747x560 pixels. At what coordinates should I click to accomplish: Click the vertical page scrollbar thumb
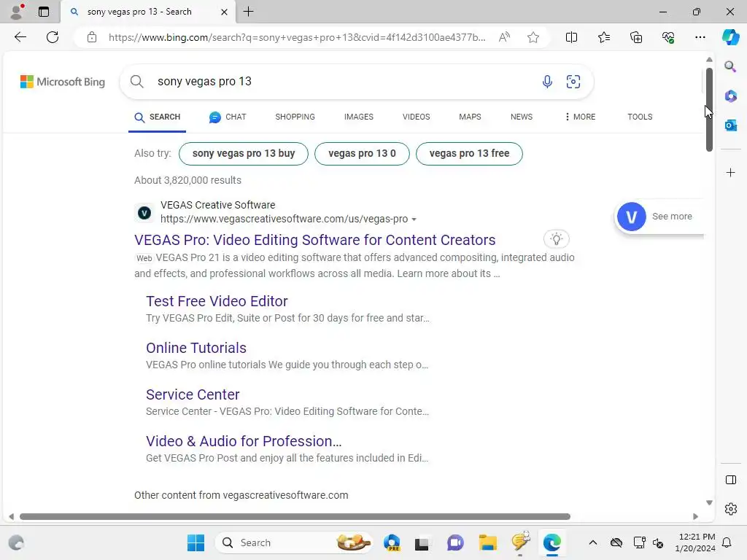click(x=709, y=109)
